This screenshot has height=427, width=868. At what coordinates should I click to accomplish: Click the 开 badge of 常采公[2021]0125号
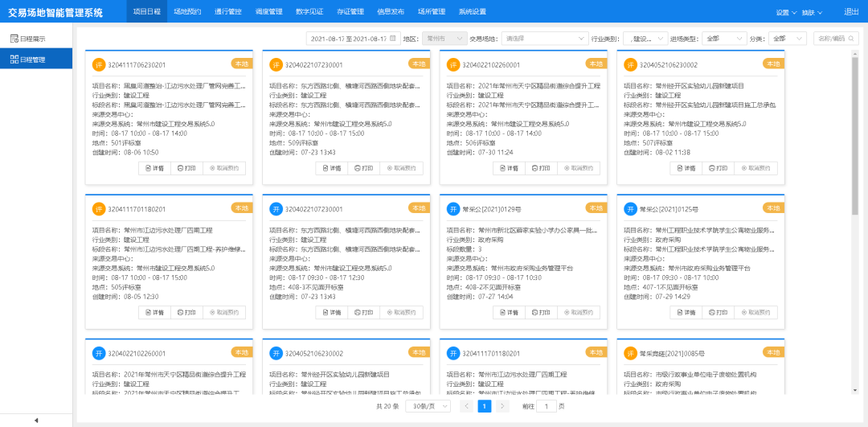coord(630,209)
